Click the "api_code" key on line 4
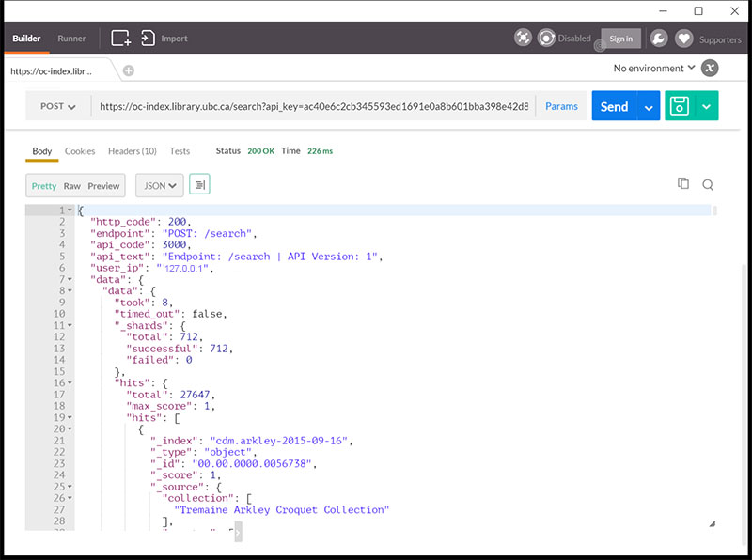The height and width of the screenshot is (560, 752). 120,244
